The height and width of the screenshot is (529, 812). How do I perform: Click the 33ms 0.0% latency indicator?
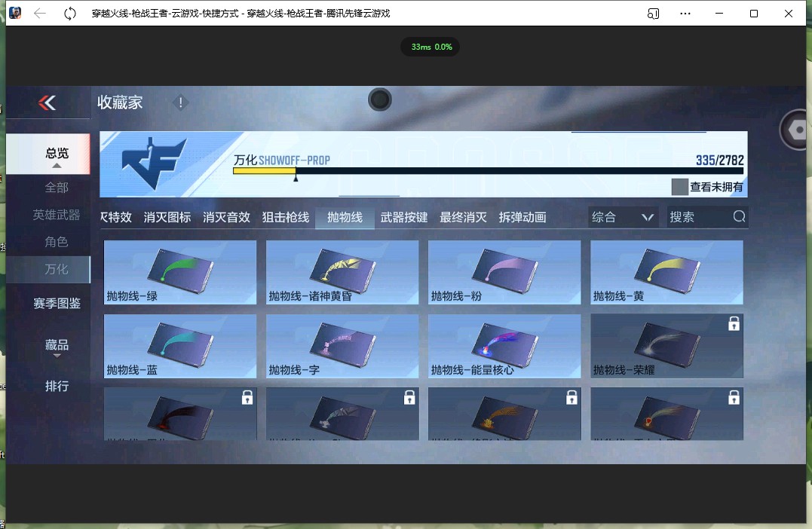pos(431,47)
